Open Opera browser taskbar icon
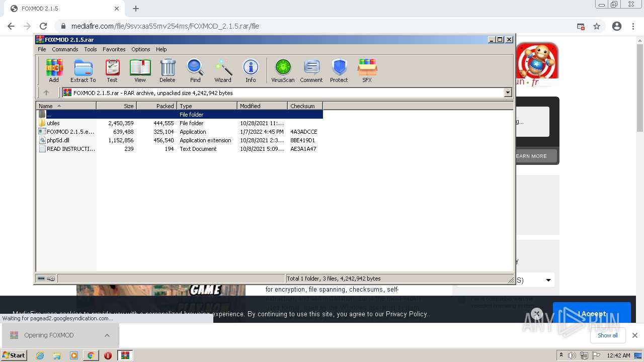 (108, 355)
